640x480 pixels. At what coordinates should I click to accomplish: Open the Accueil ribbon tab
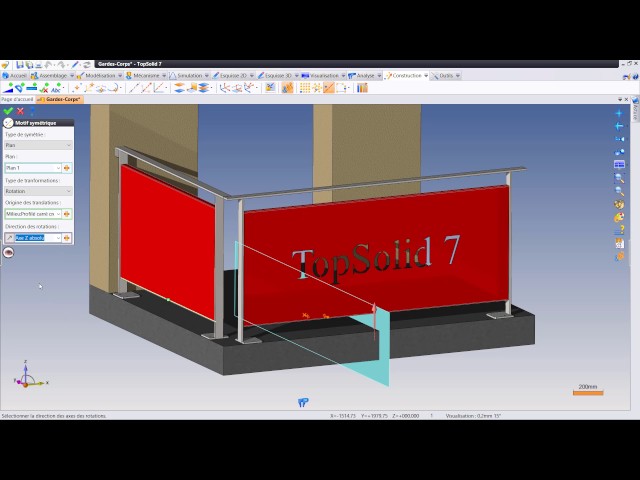[x=14, y=76]
